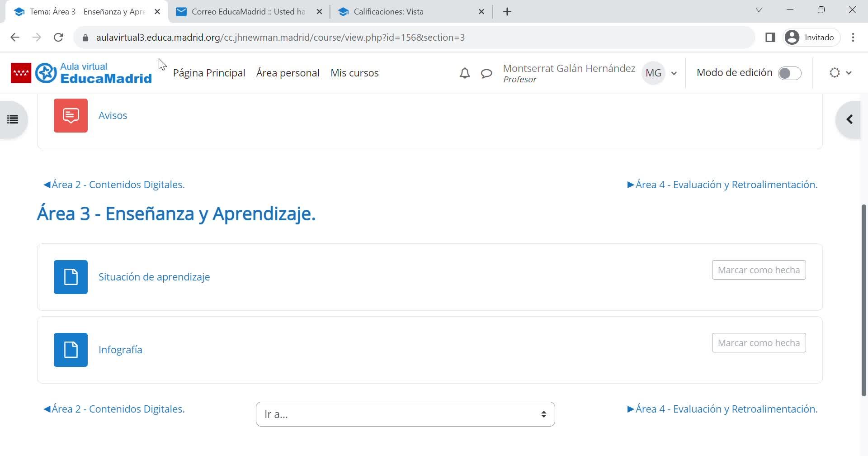The width and height of the screenshot is (868, 456).
Task: Click the Avisos forum icon
Action: tap(71, 116)
